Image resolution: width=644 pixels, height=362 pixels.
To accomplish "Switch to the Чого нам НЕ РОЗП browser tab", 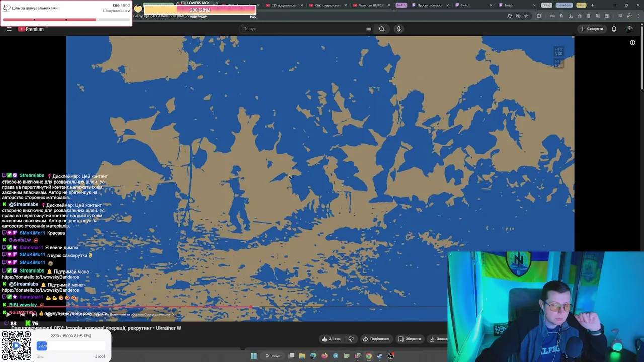I will [371, 5].
